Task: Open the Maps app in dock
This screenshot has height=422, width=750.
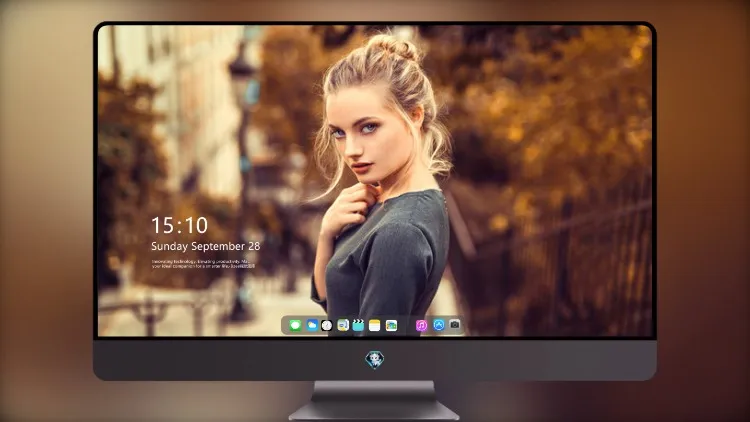Action: (343, 325)
